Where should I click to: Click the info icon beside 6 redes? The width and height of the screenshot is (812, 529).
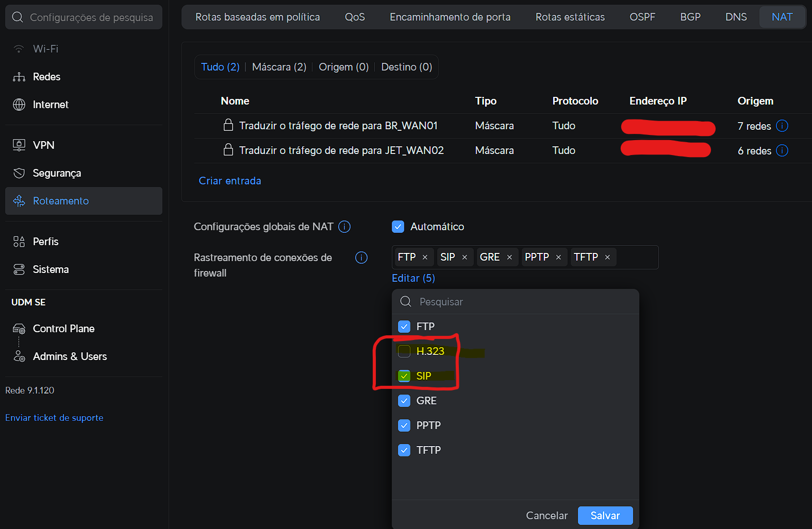point(782,150)
